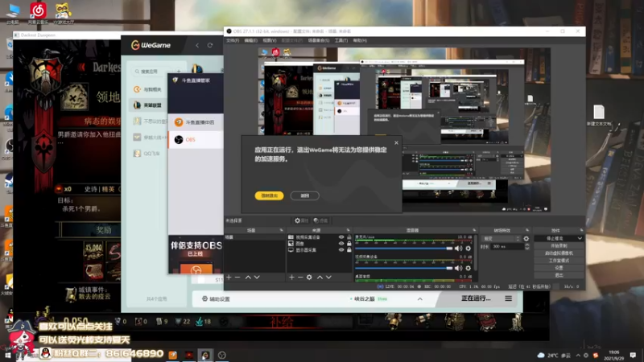The image size is (644, 362).
Task: Select 英雄联盟 in WeGame sidebar
Action: coord(149,105)
